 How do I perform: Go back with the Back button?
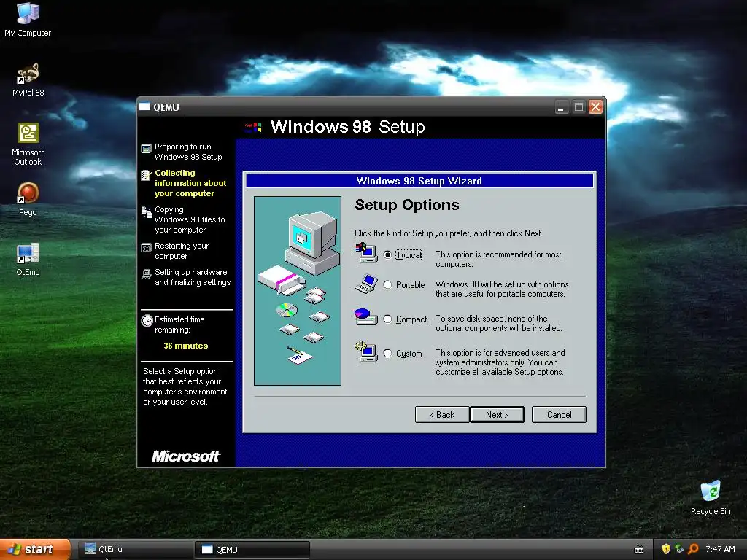tap(442, 415)
